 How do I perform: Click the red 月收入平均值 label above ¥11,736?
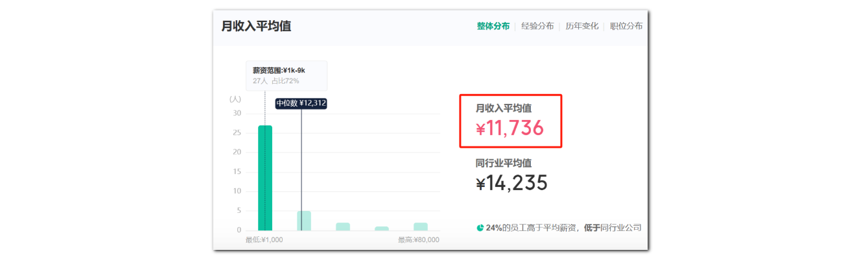504,108
